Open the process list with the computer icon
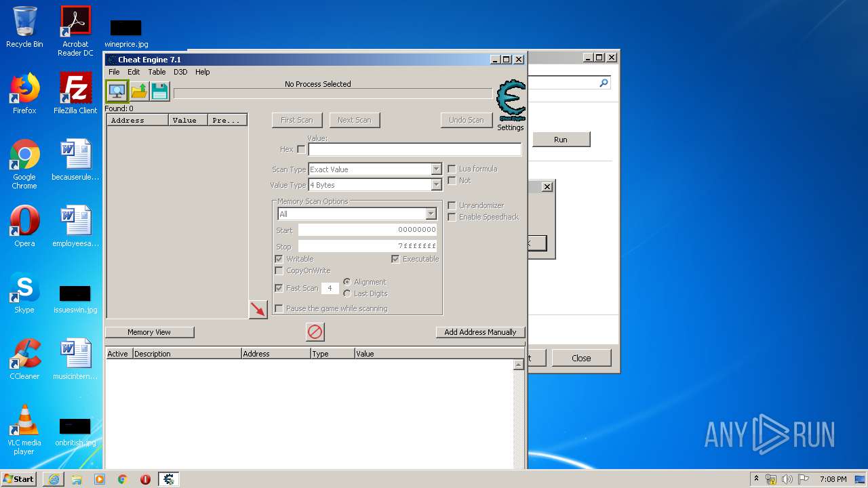Image resolution: width=868 pixels, height=488 pixels. point(117,91)
